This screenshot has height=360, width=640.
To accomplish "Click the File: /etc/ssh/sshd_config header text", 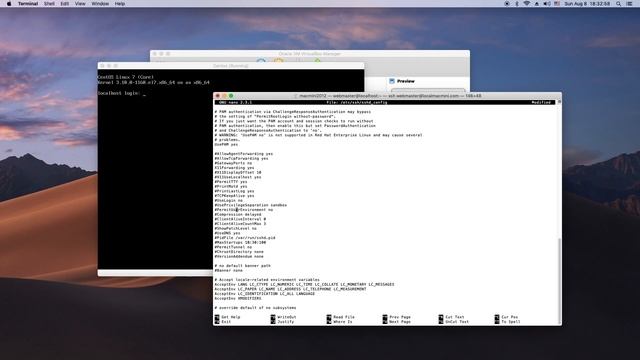I will click(357, 102).
